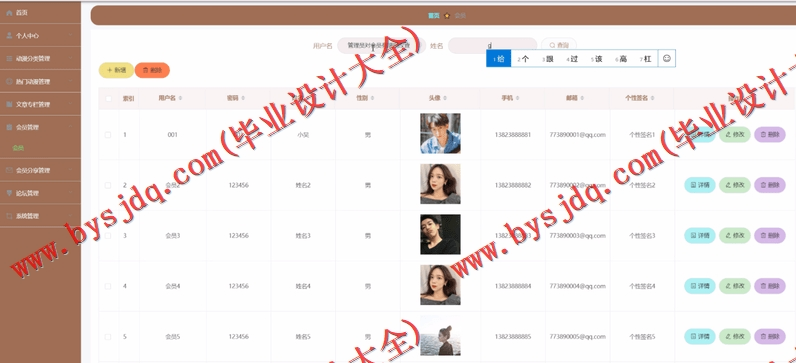Click 修改 edit for 会员2 row

735,185
